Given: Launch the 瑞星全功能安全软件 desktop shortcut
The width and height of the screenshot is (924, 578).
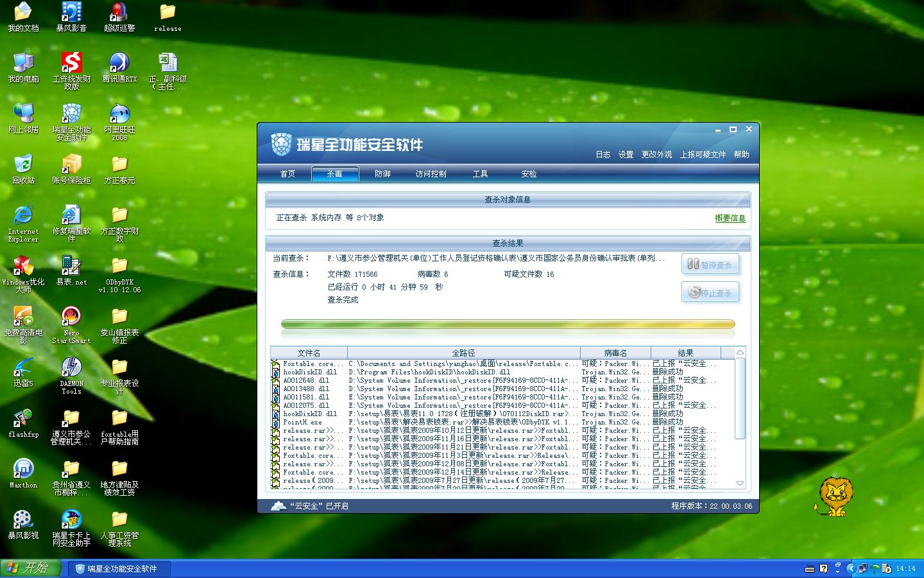Looking at the screenshot, I should (x=71, y=122).
